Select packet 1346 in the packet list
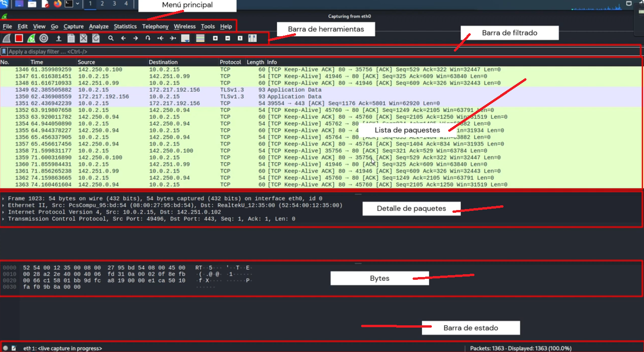Screen dimensions: 644x352 (320, 69)
